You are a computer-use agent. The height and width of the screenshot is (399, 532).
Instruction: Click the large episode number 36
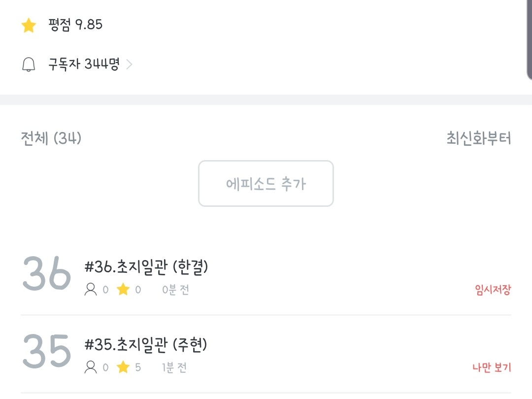point(47,274)
